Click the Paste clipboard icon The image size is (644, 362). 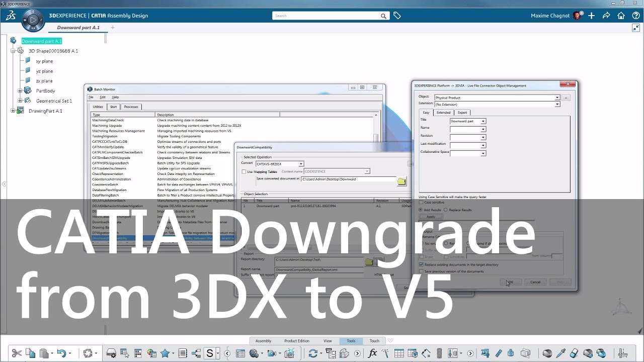44,353
